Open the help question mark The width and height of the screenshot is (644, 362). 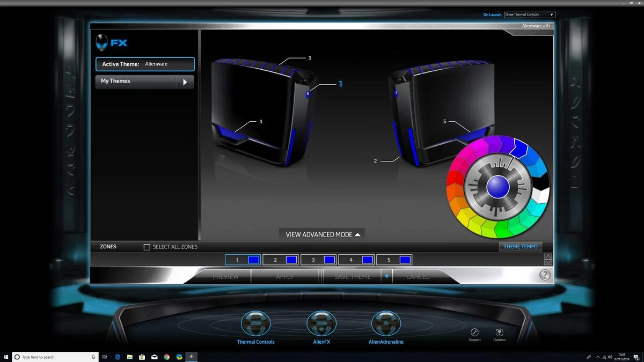tap(545, 275)
